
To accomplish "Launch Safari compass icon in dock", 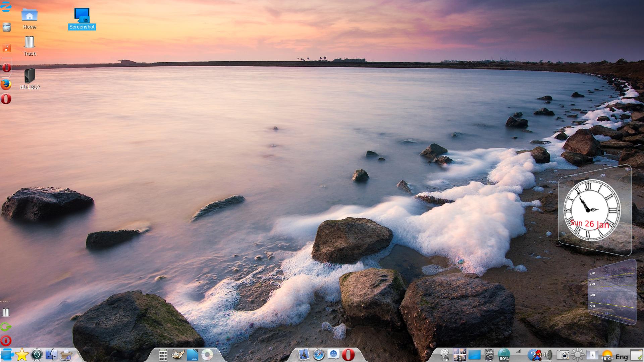I will click(318, 355).
